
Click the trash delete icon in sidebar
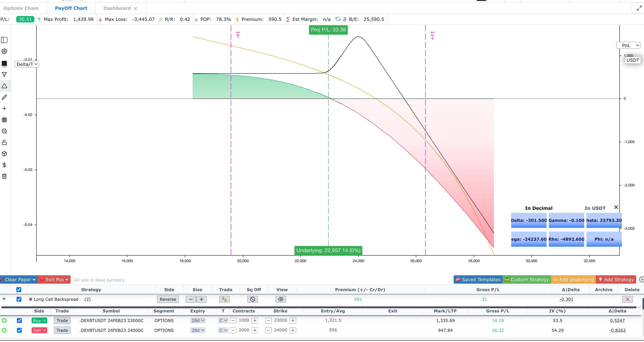tap(4, 176)
